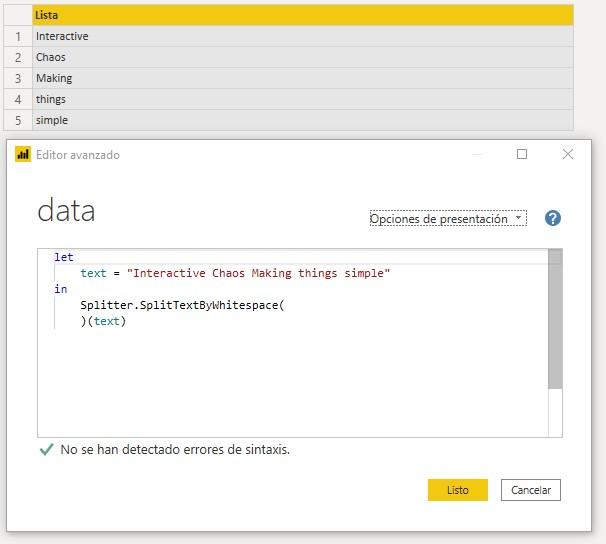Maximize the Editor avanzado window
The height and width of the screenshot is (544, 606).
click(521, 155)
